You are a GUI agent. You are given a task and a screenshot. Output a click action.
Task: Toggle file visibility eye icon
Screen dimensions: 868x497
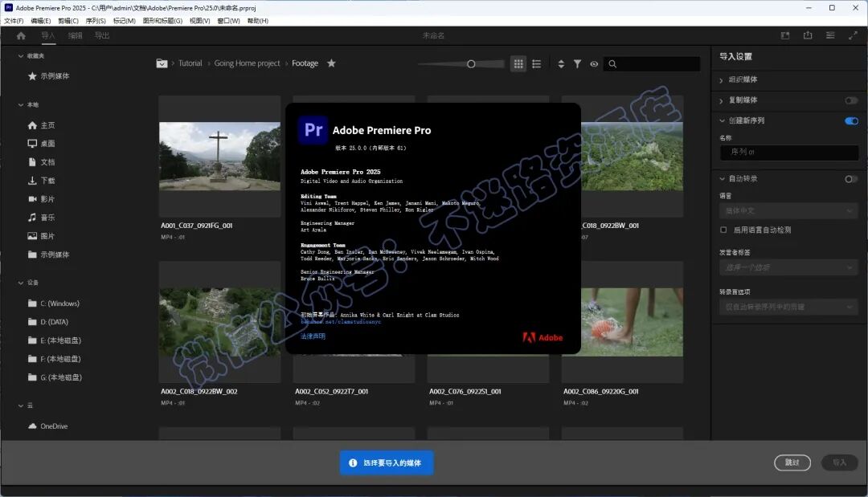click(594, 64)
